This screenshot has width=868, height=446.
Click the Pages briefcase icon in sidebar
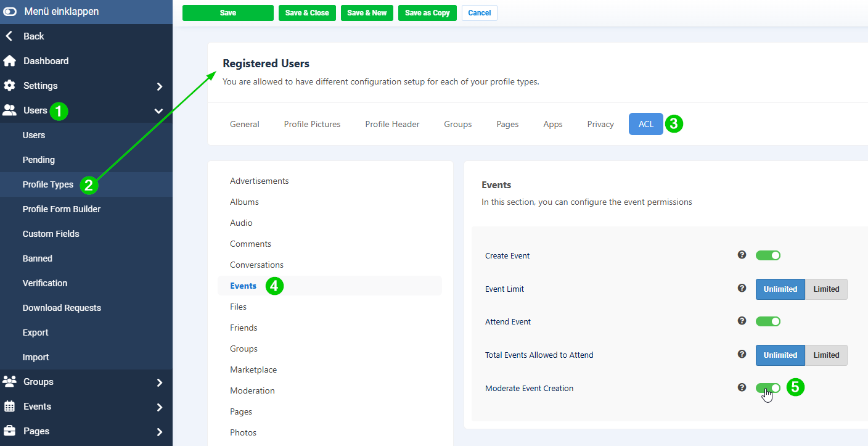(x=10, y=431)
